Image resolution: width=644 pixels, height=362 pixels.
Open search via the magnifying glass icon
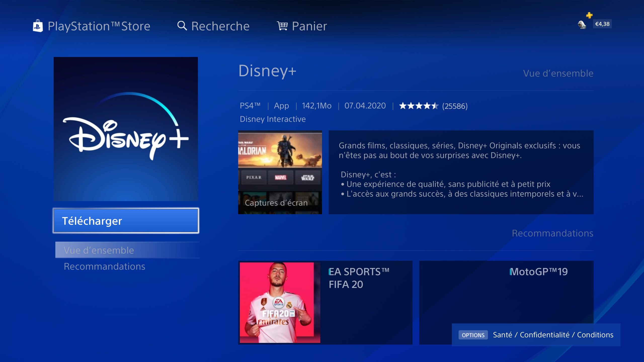tap(182, 26)
